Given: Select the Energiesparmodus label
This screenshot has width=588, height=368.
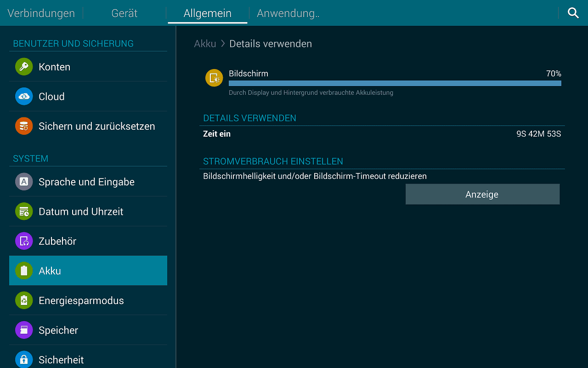Looking at the screenshot, I should [81, 301].
